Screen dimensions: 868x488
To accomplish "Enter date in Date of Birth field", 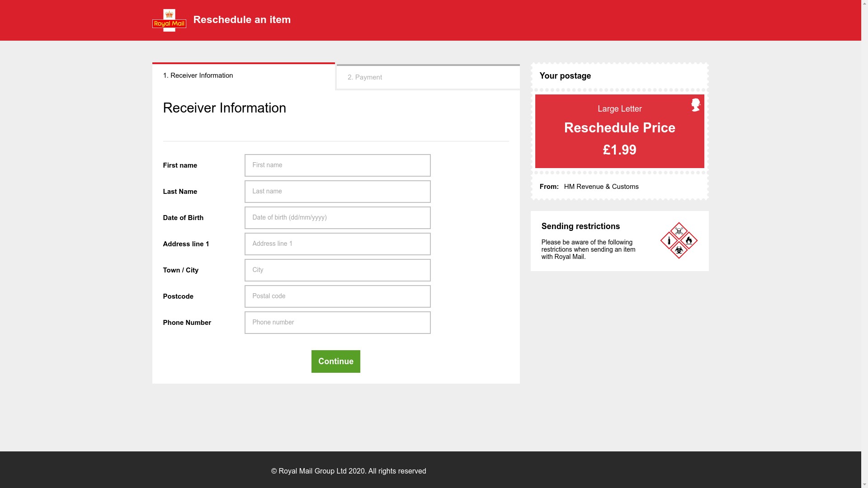I will (x=337, y=217).
